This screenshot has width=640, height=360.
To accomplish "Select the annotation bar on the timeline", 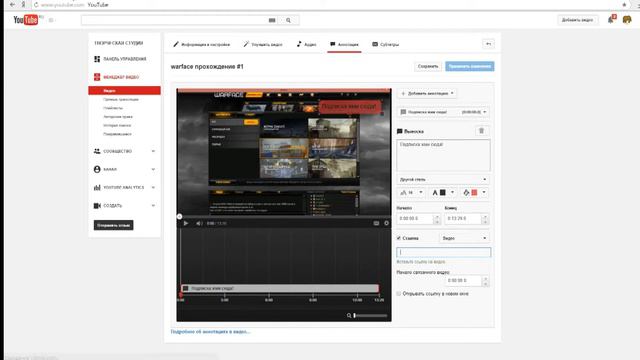I will (280, 288).
